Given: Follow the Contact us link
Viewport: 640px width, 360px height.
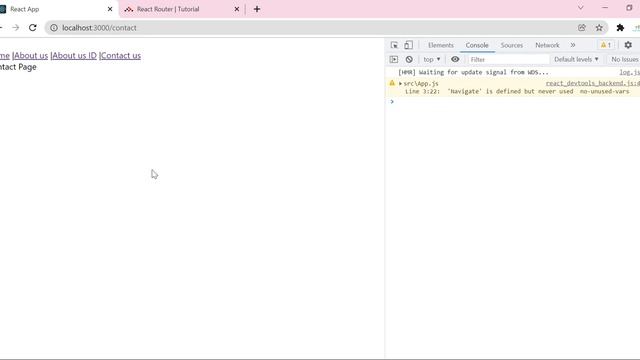Looking at the screenshot, I should tap(121, 56).
